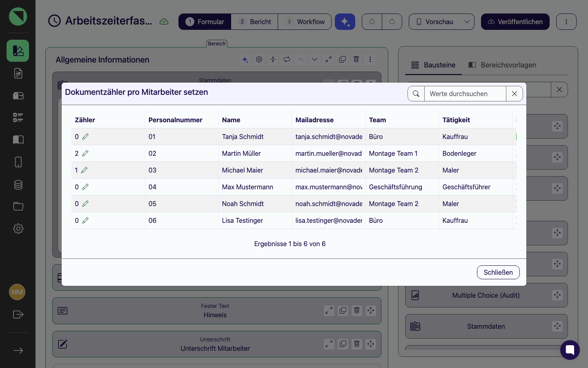This screenshot has height=368, width=588.
Task: Click the MM user avatar
Action: pos(17,292)
